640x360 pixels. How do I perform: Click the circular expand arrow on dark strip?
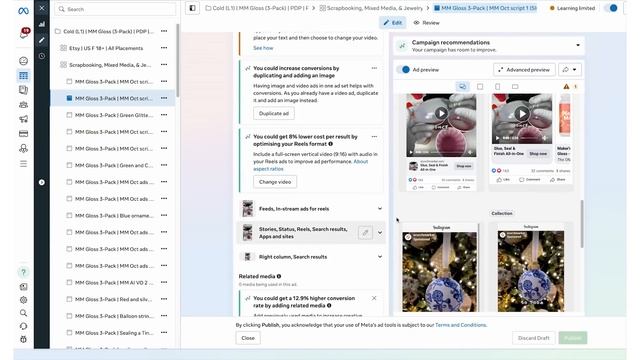click(x=42, y=182)
